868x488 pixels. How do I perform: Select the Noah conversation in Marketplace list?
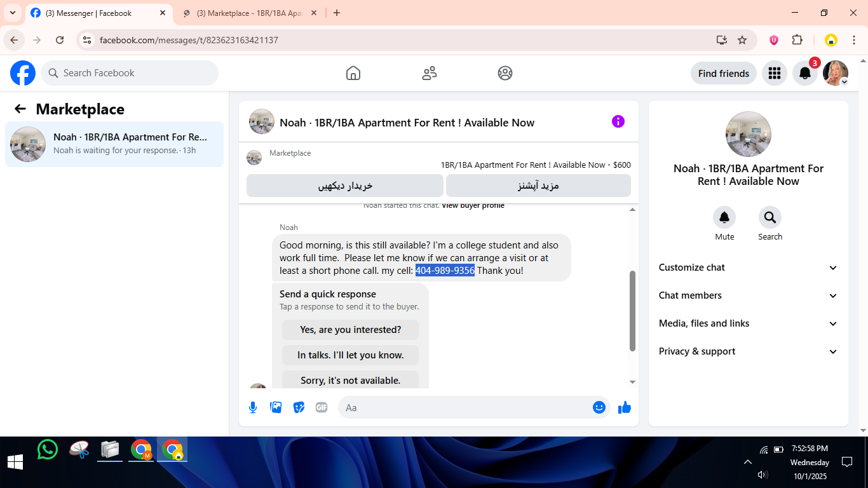coord(114,144)
